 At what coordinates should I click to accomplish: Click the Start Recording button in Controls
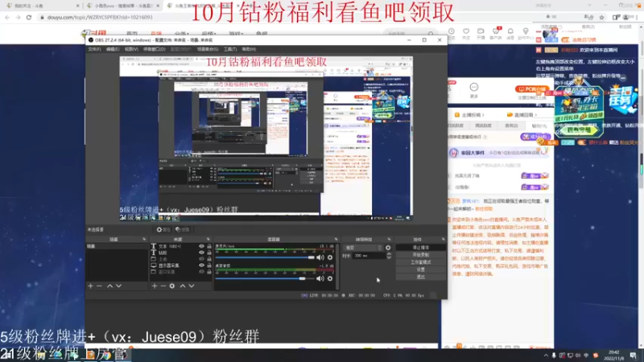coord(420,255)
